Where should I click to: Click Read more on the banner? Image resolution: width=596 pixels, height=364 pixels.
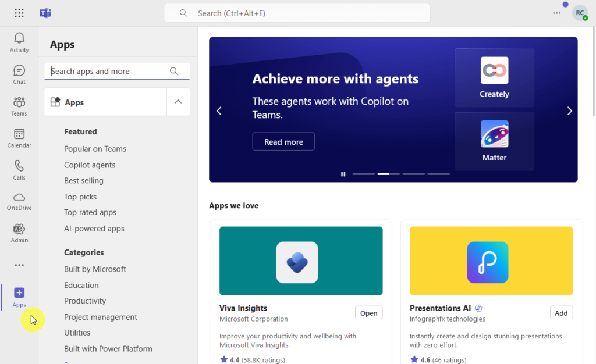[x=283, y=141]
